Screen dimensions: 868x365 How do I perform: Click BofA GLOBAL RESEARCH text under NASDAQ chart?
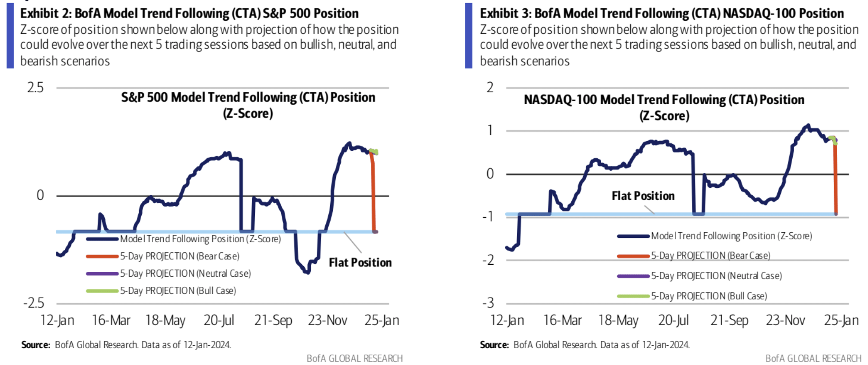click(x=813, y=358)
